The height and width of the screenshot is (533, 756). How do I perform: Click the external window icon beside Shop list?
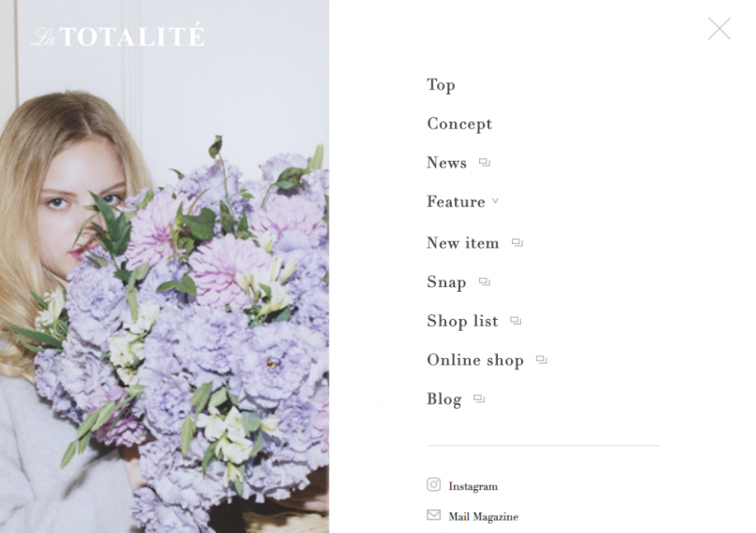click(x=516, y=321)
